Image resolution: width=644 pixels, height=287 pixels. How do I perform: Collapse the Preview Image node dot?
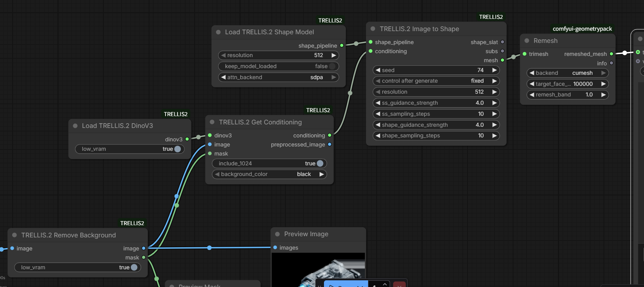(x=277, y=234)
